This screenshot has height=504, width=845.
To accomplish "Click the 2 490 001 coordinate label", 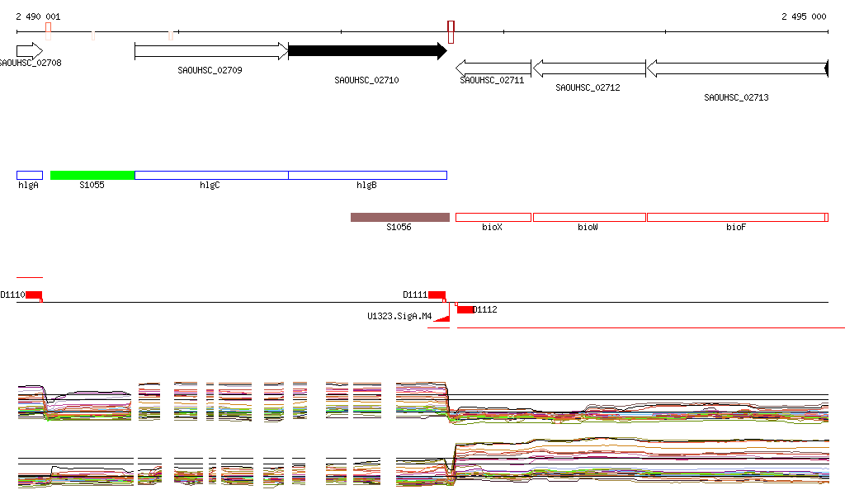I will [x=38, y=16].
